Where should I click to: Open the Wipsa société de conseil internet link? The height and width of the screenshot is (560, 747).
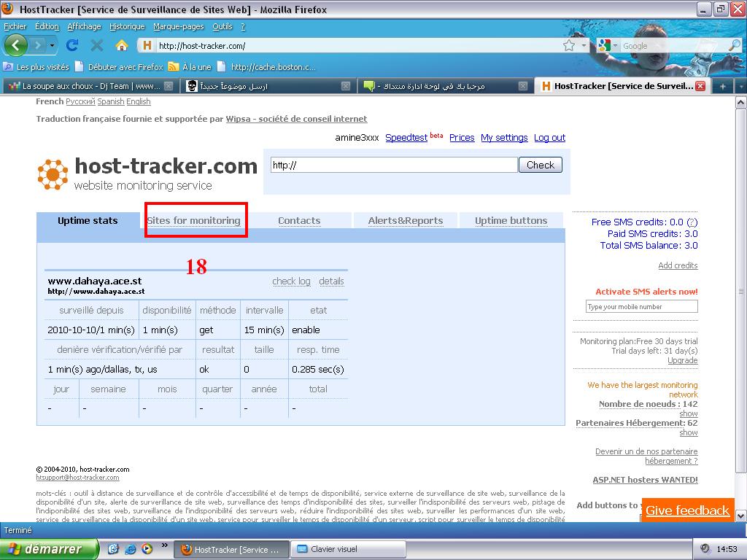click(296, 119)
